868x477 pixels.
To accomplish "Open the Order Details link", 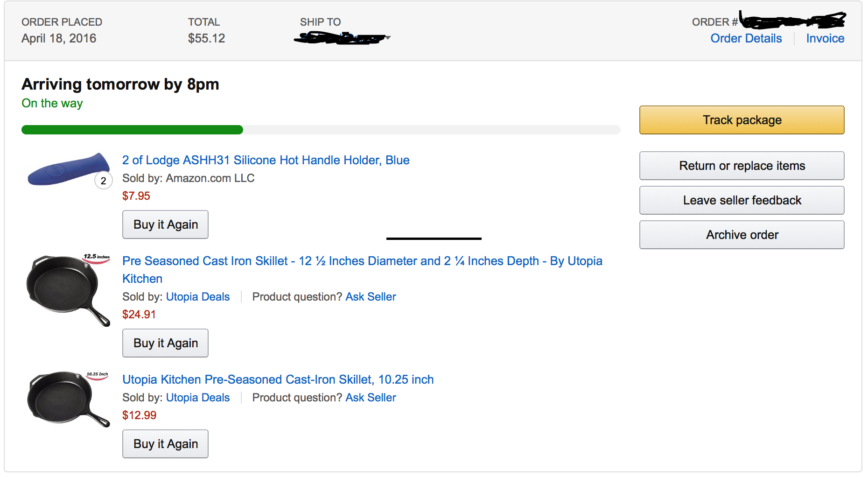I will tap(746, 38).
